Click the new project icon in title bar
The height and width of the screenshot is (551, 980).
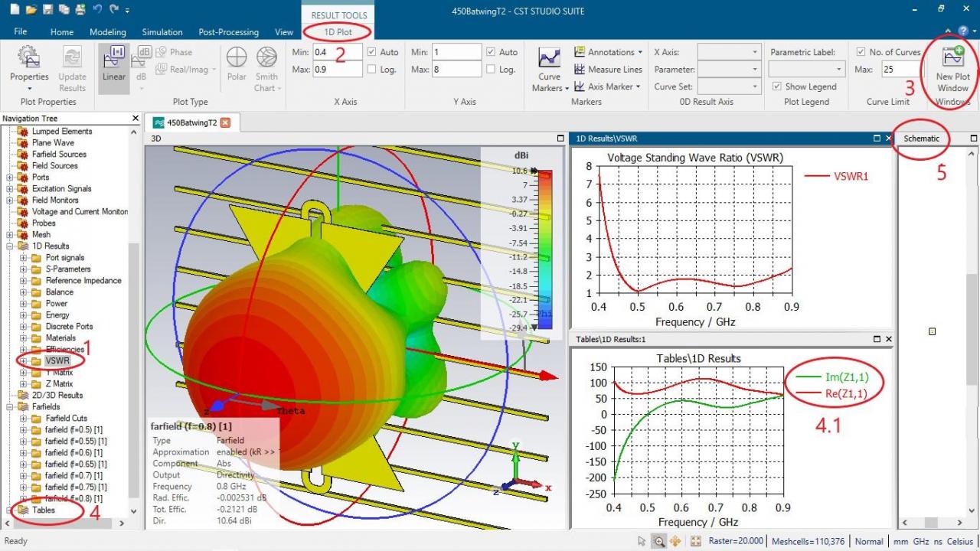point(15,9)
